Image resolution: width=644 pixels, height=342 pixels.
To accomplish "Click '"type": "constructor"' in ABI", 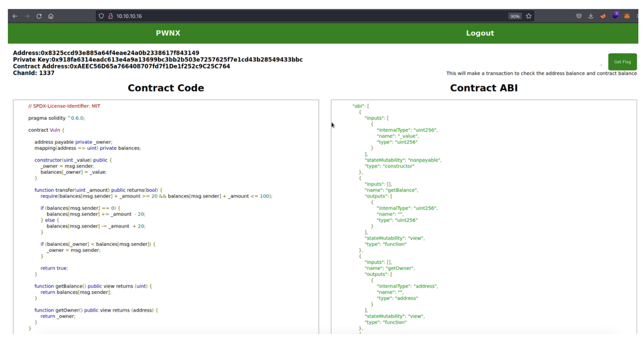I will click(389, 166).
